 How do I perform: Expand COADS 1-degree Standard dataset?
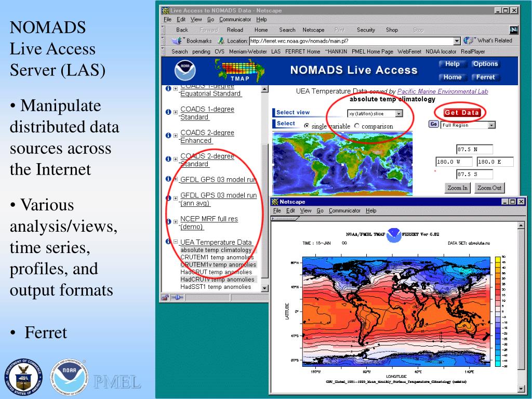pyautogui.click(x=176, y=112)
